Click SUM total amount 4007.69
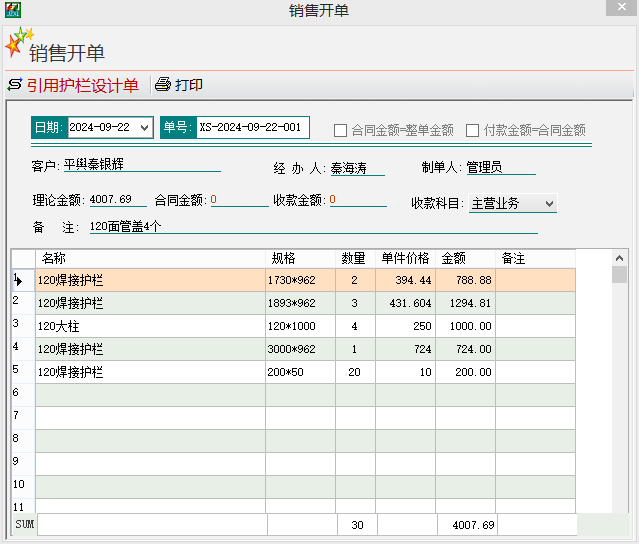The image size is (639, 544). click(467, 525)
